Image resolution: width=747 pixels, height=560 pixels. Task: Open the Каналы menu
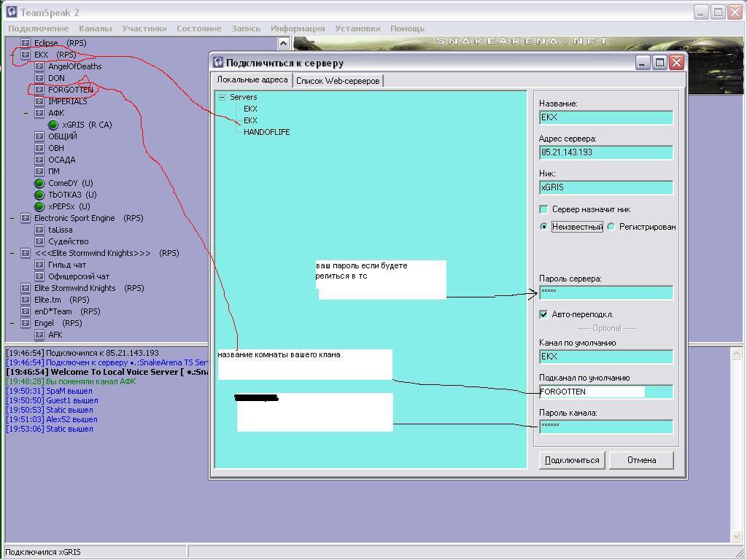[x=96, y=28]
